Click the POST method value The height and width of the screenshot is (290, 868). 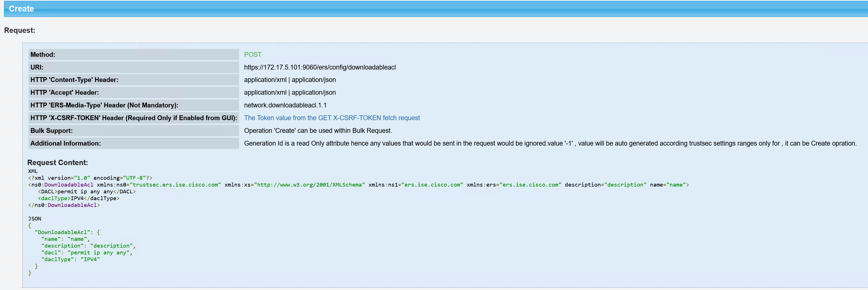[253, 55]
